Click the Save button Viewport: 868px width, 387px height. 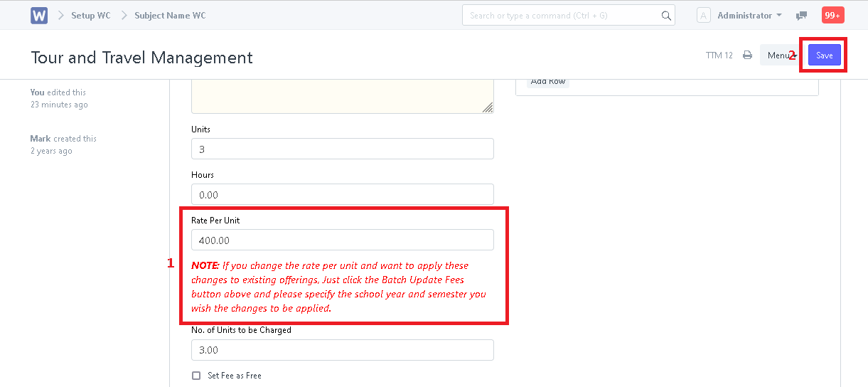(825, 55)
